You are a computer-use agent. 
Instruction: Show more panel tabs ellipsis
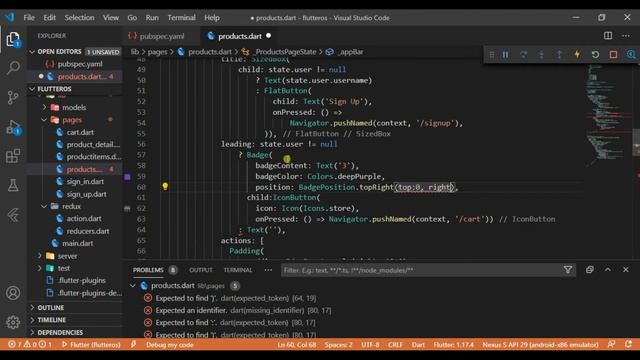pos(268,270)
